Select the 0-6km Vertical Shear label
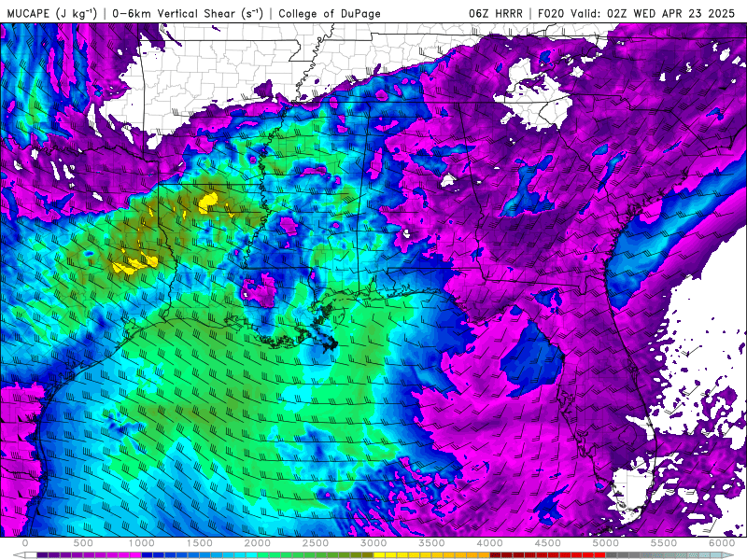Image resolution: width=747 pixels, height=560 pixels. (188, 13)
